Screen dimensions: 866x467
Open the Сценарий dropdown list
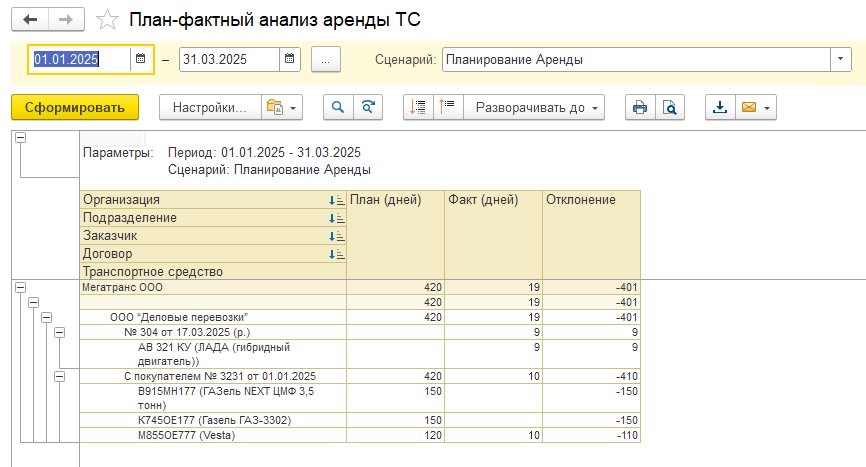(841, 59)
